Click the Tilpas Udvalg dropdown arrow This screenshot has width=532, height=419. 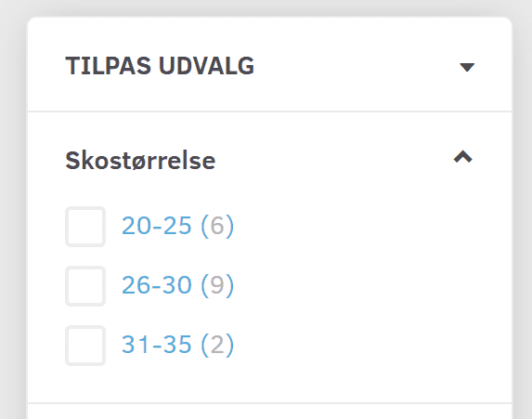(467, 67)
